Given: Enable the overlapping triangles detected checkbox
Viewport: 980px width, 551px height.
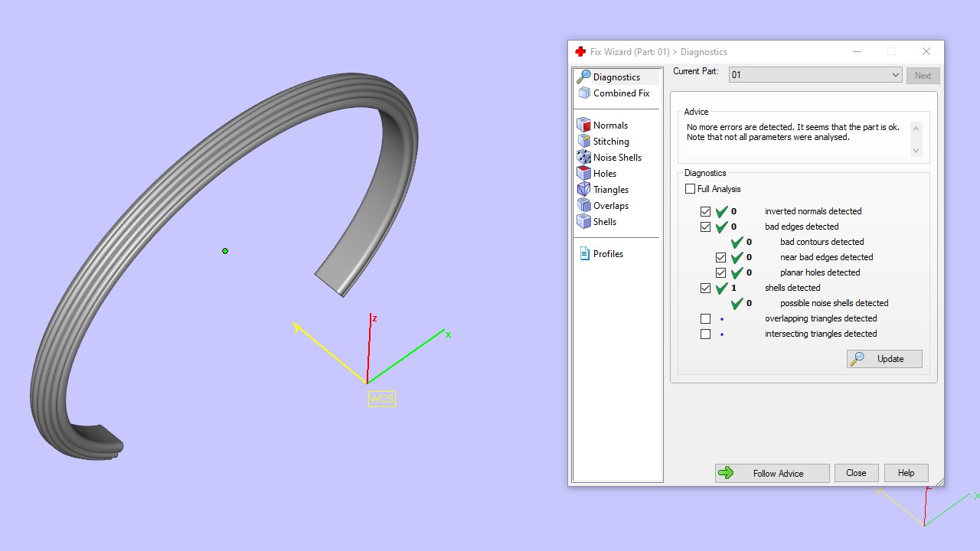Looking at the screenshot, I should click(705, 318).
